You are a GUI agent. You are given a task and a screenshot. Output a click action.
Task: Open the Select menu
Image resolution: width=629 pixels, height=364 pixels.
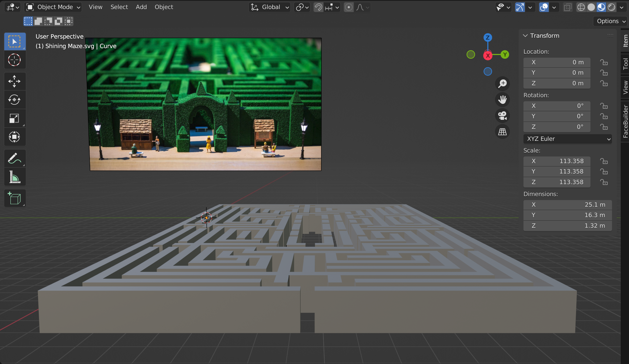(119, 7)
